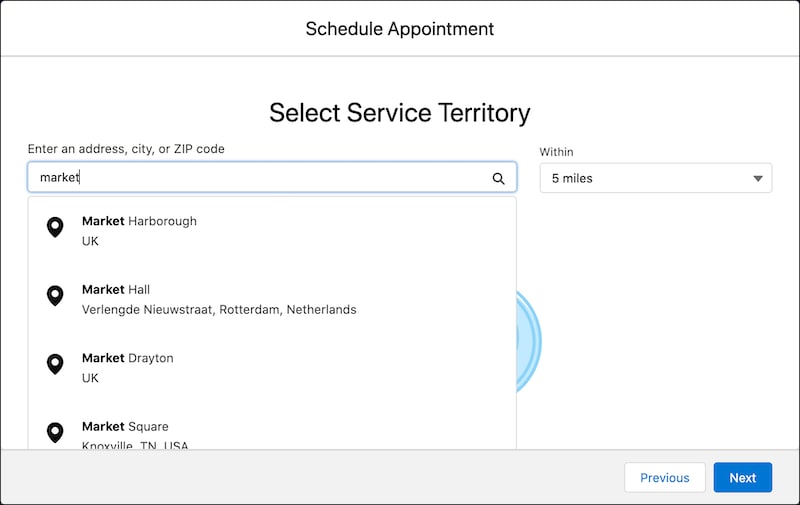Click the Next button

(742, 477)
